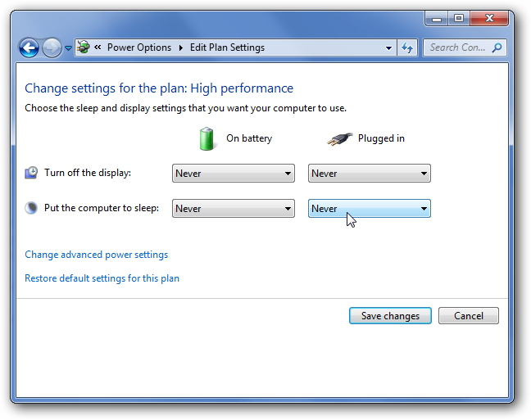This screenshot has height=420, width=531.
Task: Minimize the Power Options window
Action: click(x=437, y=18)
